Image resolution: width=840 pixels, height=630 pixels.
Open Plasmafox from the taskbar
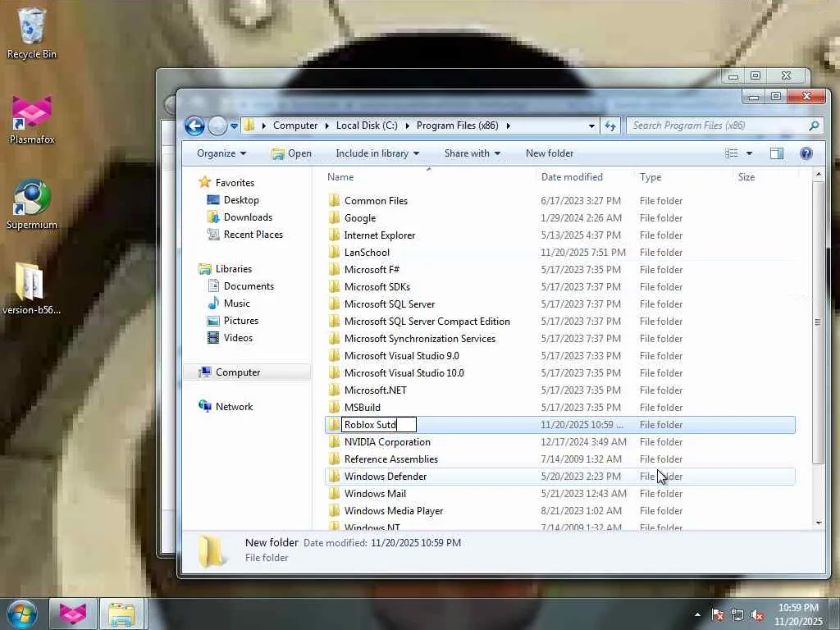[73, 614]
